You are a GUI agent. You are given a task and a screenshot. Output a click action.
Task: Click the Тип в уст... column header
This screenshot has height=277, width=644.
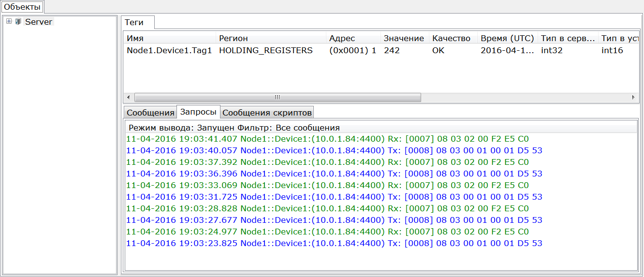click(x=618, y=38)
